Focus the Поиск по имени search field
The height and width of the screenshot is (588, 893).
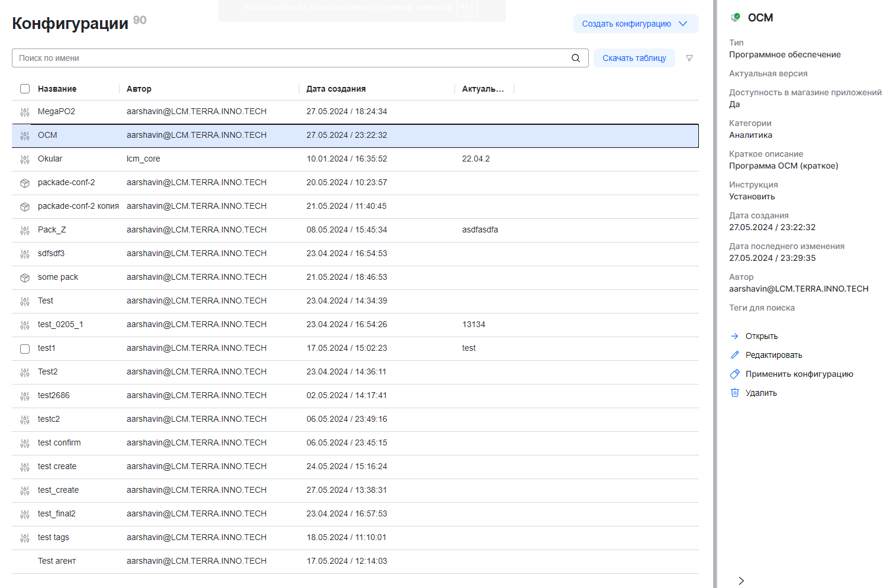pyautogui.click(x=290, y=58)
